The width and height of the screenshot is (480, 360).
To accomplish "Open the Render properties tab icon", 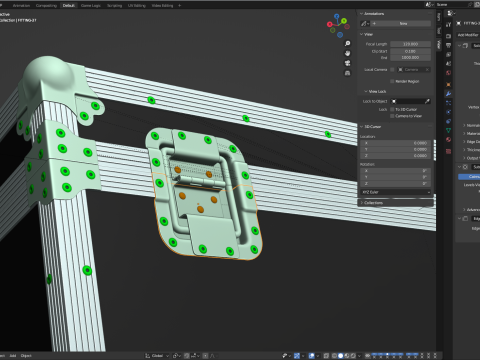I will pos(449,36).
